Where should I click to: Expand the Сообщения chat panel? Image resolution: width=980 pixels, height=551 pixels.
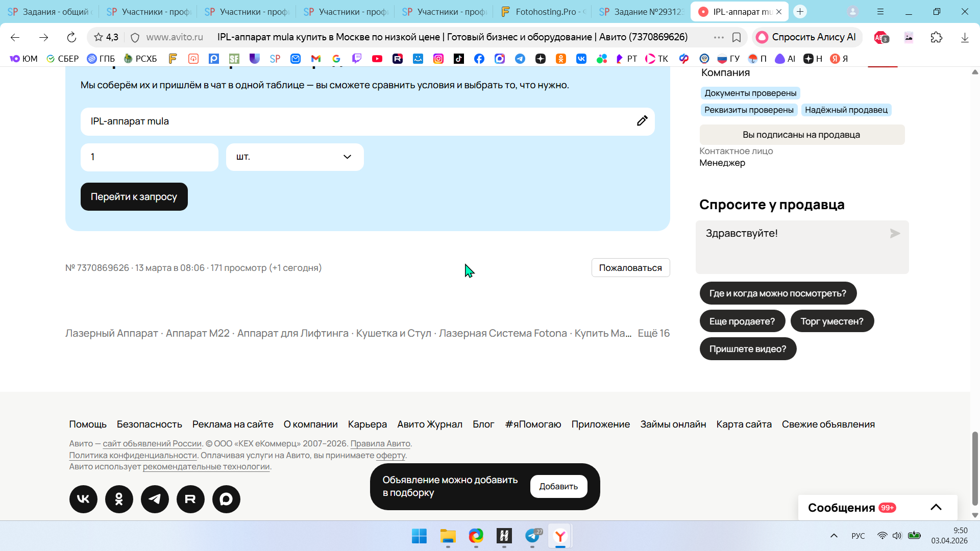point(936,507)
